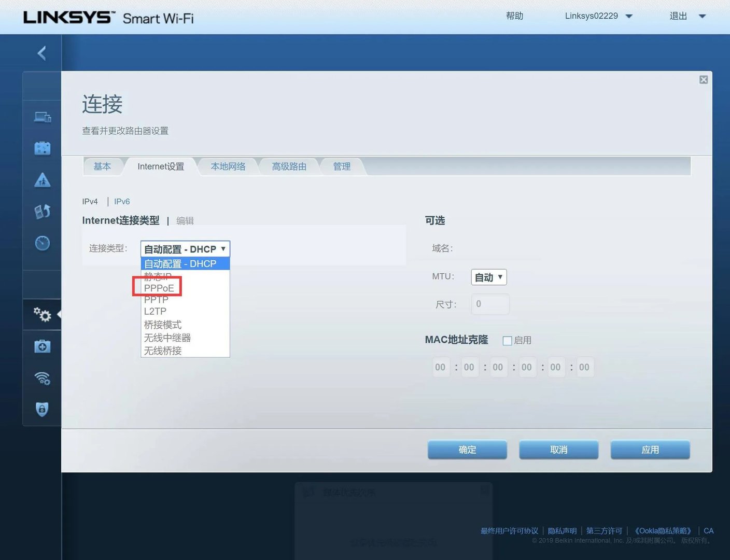Open the Media Prioritization settings

click(x=42, y=211)
